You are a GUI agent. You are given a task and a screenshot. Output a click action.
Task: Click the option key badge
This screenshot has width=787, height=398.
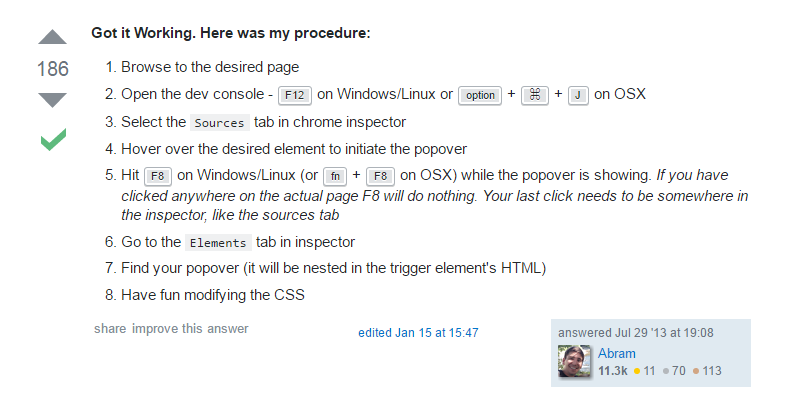point(480,95)
